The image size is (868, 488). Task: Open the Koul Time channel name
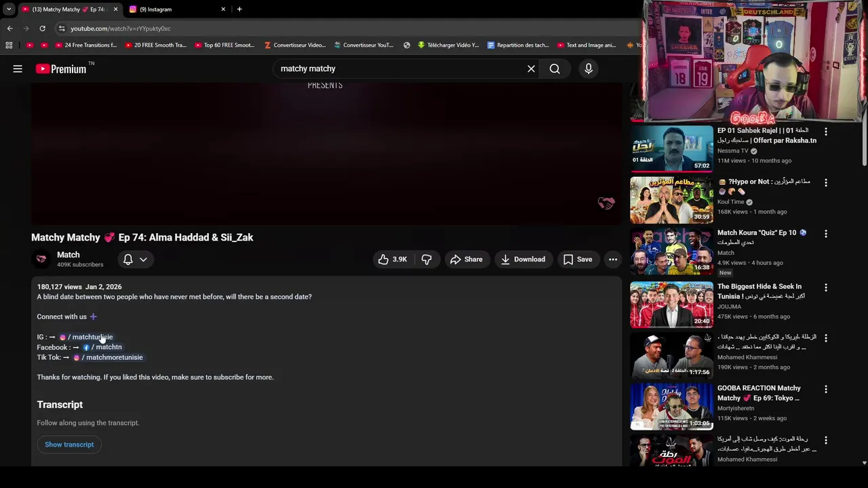click(731, 202)
